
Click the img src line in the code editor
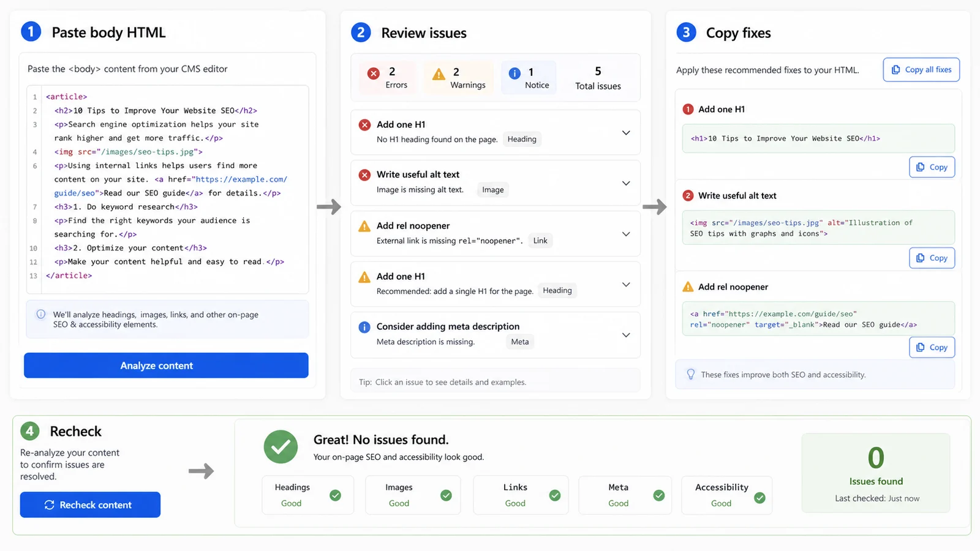[x=128, y=152]
